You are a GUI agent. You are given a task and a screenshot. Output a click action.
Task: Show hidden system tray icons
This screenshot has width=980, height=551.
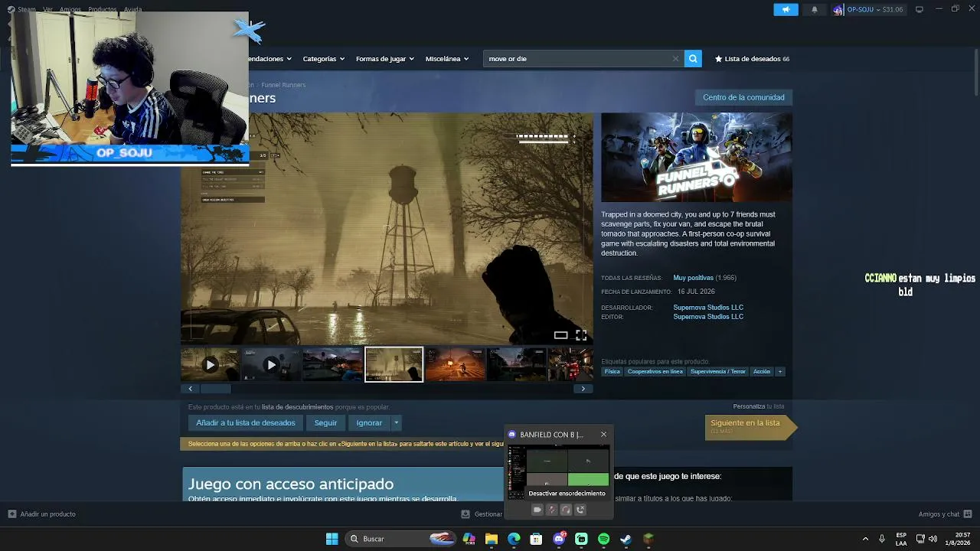[x=865, y=539]
